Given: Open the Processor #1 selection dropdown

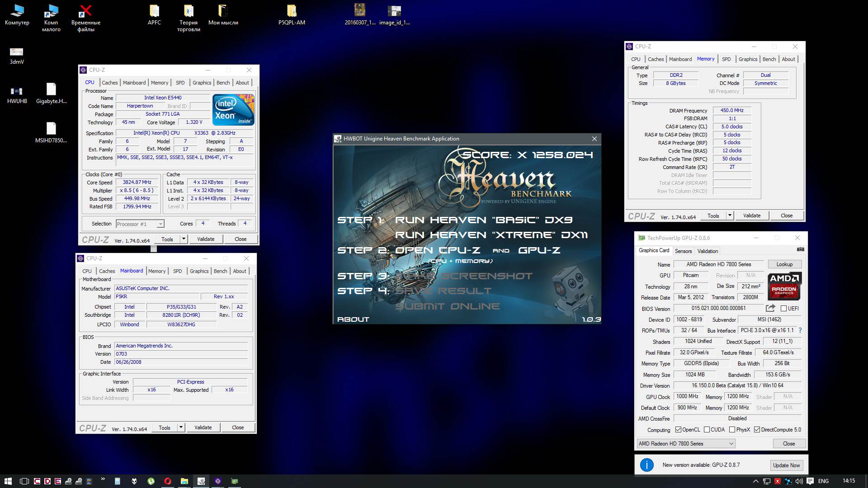Looking at the screenshot, I should pyautogui.click(x=140, y=224).
